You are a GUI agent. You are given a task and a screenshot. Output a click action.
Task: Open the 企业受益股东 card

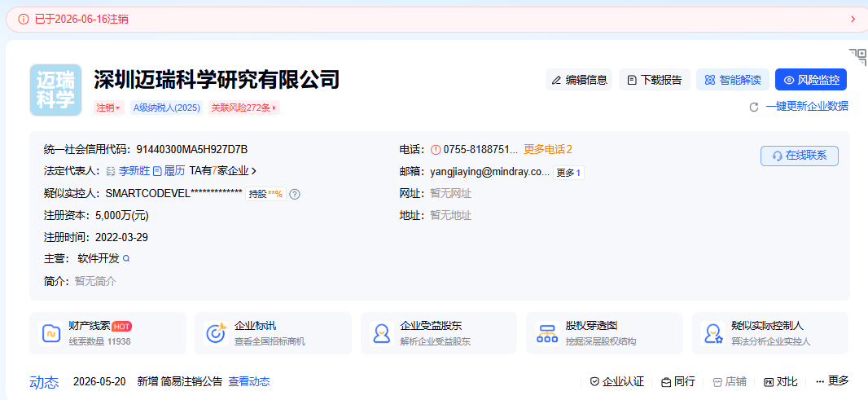tap(438, 333)
